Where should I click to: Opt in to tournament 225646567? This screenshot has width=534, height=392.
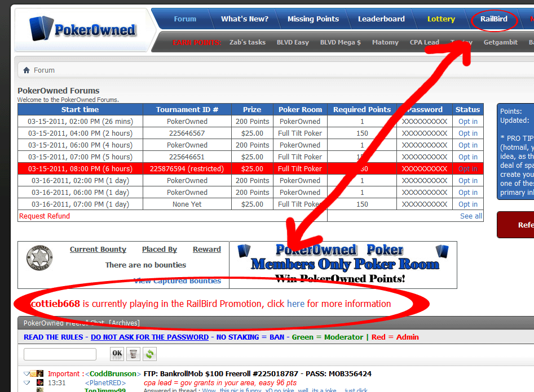click(467, 133)
